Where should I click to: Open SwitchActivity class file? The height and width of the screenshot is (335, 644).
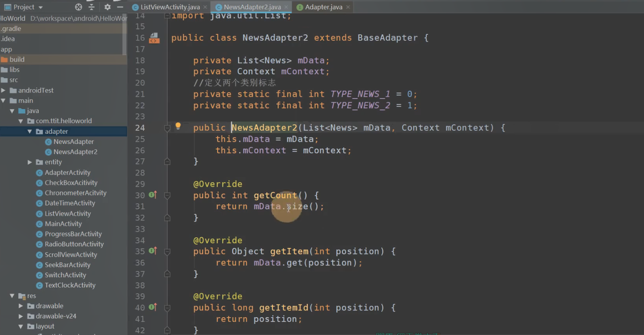click(65, 275)
